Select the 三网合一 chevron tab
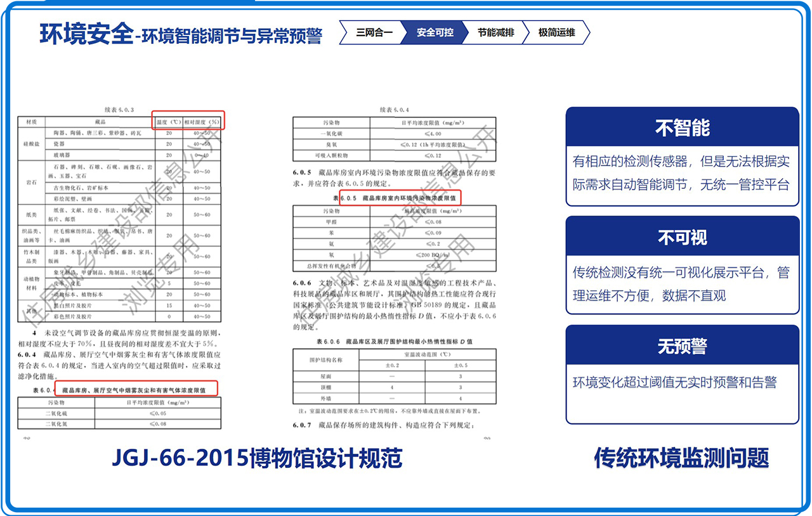The width and height of the screenshot is (812, 516). (x=374, y=32)
